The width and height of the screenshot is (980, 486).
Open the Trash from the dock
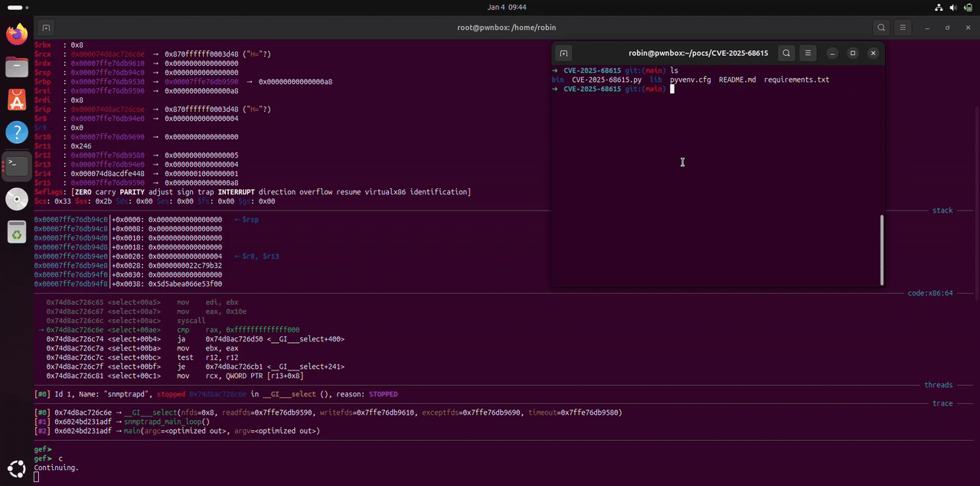pyautogui.click(x=17, y=231)
